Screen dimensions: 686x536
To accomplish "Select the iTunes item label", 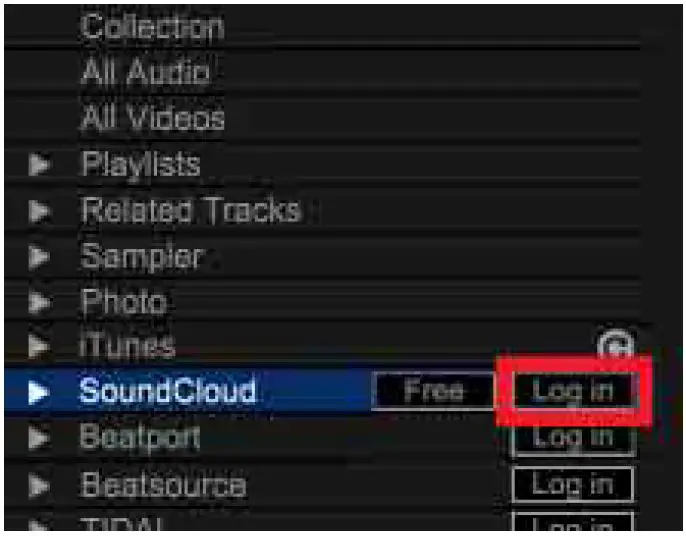I will (127, 345).
